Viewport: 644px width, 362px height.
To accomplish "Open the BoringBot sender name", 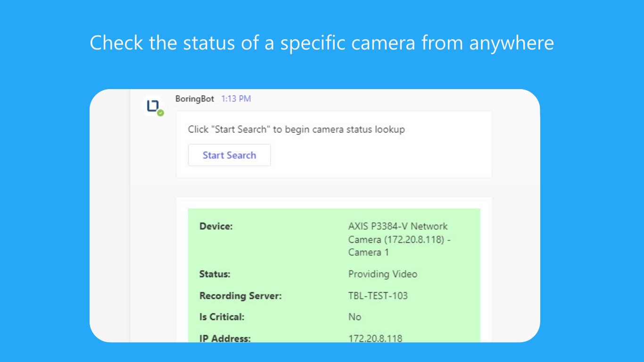I will 194,99.
